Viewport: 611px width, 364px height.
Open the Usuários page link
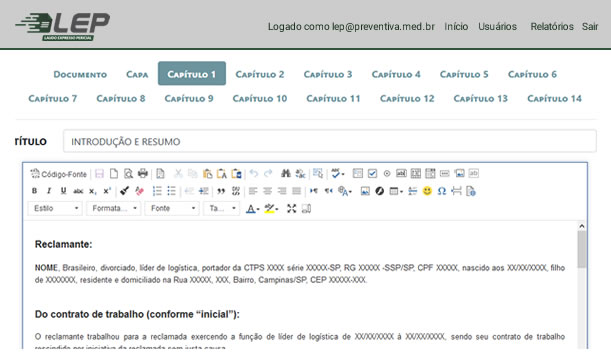pos(497,27)
